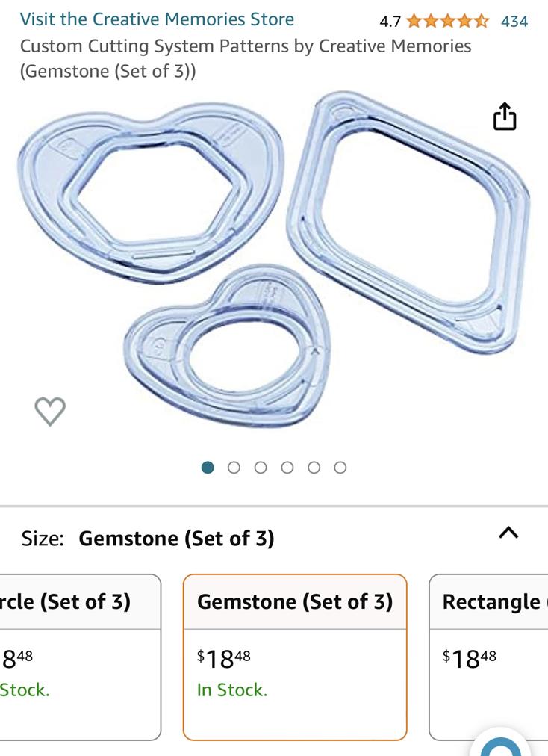Tap the share icon on the product image

tap(505, 117)
